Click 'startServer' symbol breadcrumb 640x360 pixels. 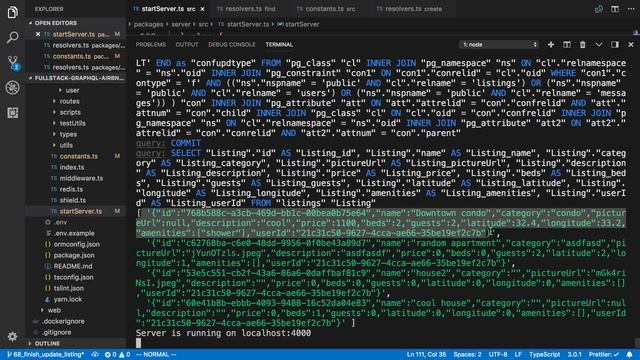coord(298,24)
